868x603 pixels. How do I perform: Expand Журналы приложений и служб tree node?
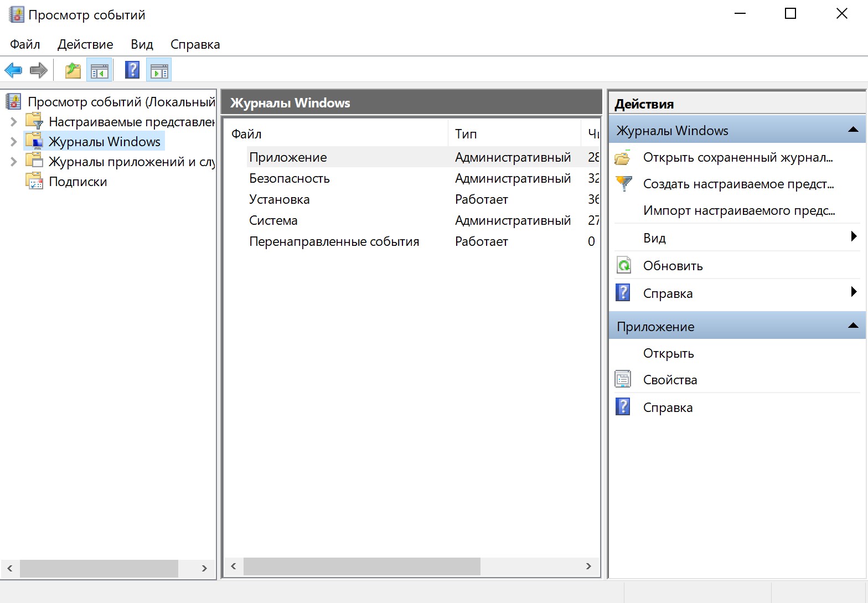[x=14, y=161]
